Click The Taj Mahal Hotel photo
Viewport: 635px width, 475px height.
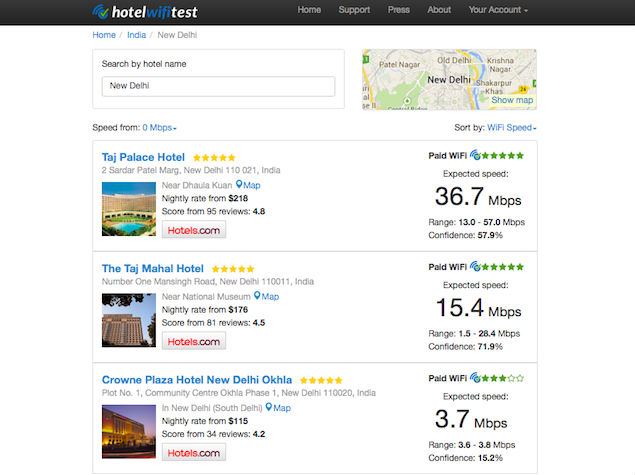129,320
